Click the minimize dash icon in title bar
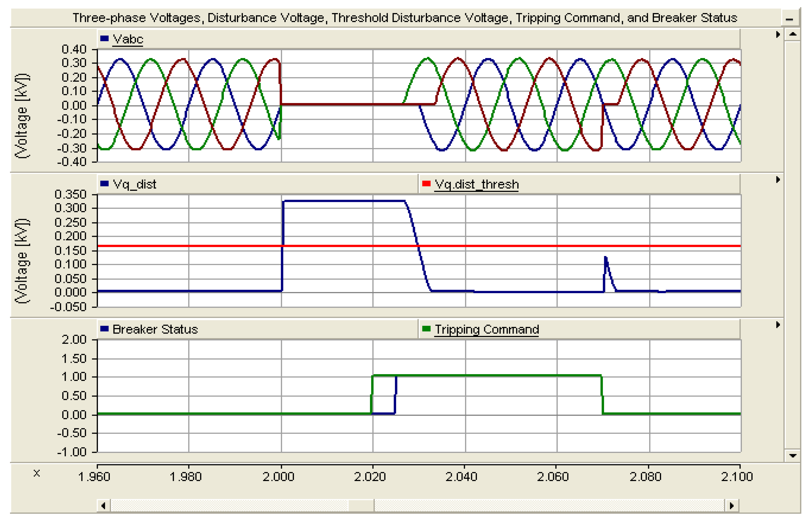The image size is (812, 523). click(789, 19)
